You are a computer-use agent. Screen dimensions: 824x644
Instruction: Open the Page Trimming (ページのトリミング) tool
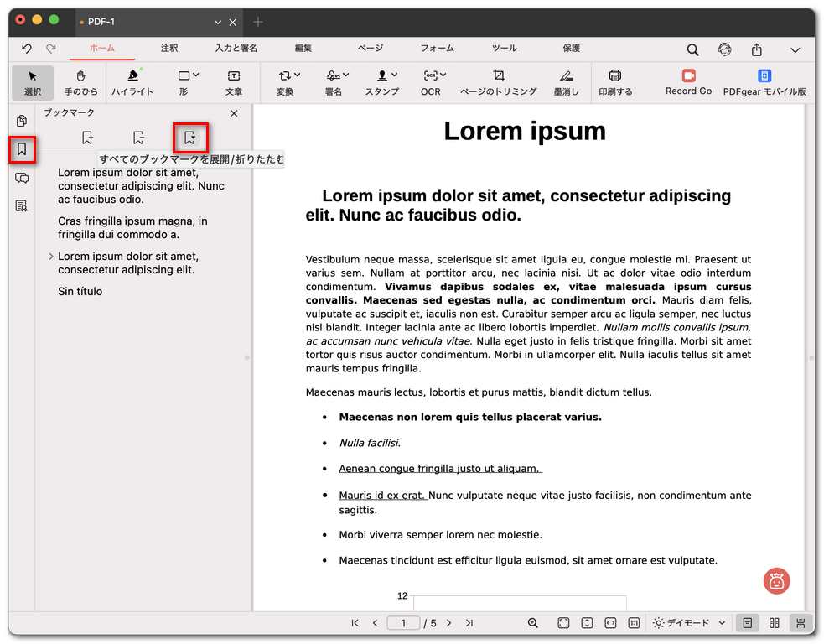[x=498, y=82]
